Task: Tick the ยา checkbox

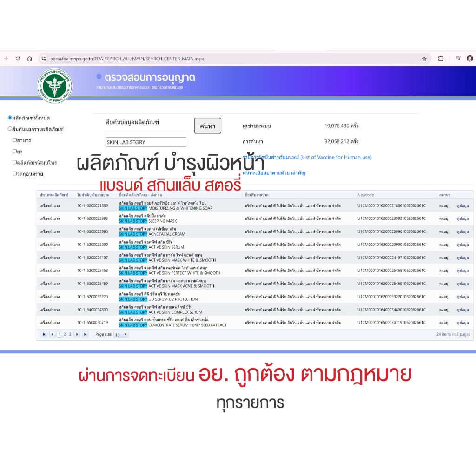Action: (x=14, y=151)
